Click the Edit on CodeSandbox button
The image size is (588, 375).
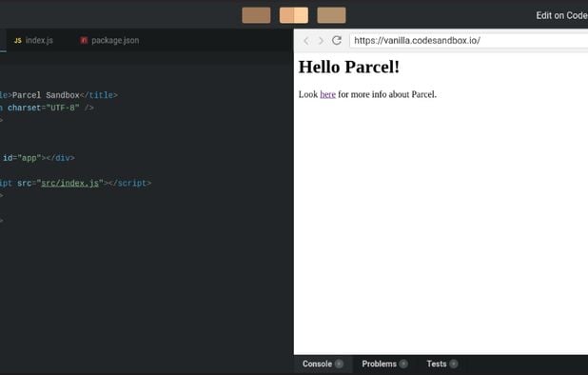click(561, 15)
